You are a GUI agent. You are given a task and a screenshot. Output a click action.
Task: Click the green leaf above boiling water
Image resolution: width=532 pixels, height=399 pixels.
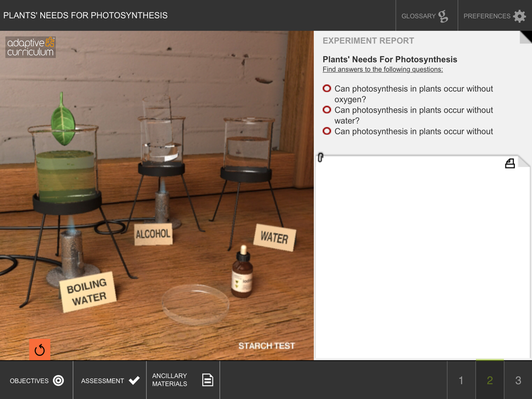(x=63, y=119)
